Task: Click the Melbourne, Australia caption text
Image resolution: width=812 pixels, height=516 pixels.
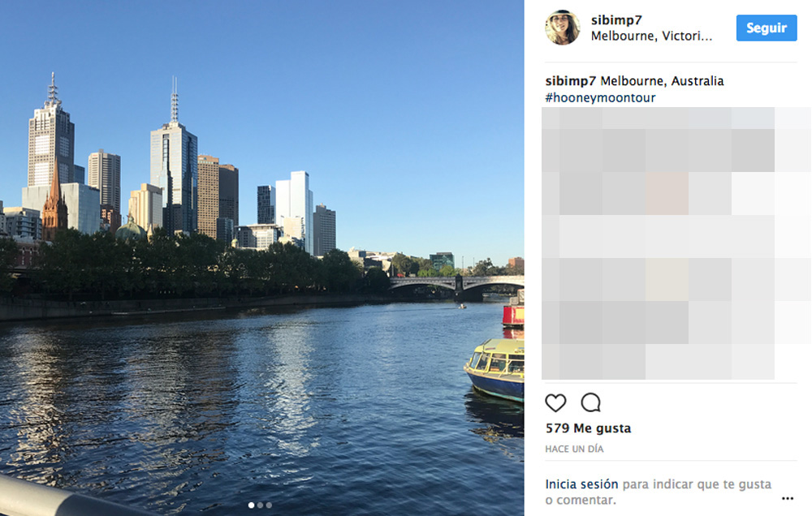Action: click(x=662, y=81)
